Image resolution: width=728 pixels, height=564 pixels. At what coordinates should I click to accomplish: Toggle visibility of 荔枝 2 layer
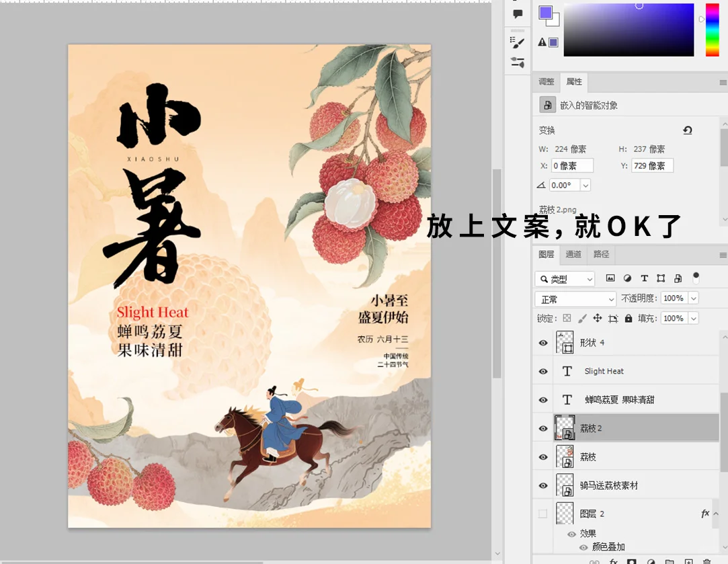click(x=542, y=428)
